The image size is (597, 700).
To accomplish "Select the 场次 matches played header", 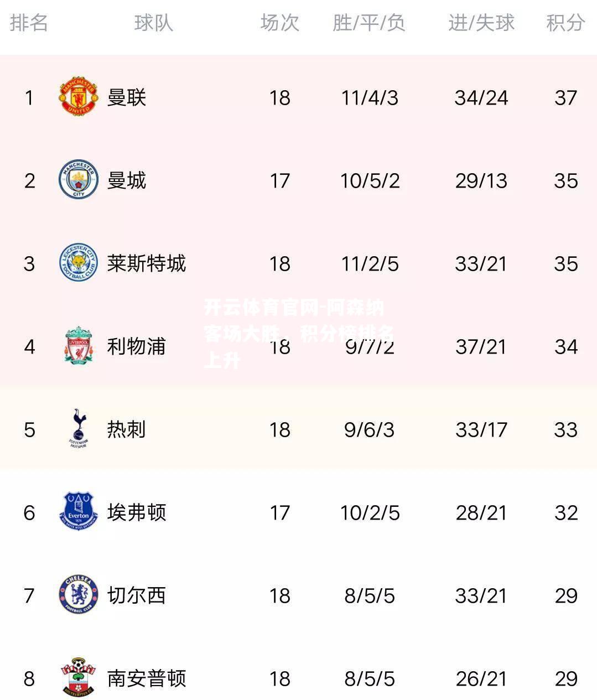I will coord(280,23).
